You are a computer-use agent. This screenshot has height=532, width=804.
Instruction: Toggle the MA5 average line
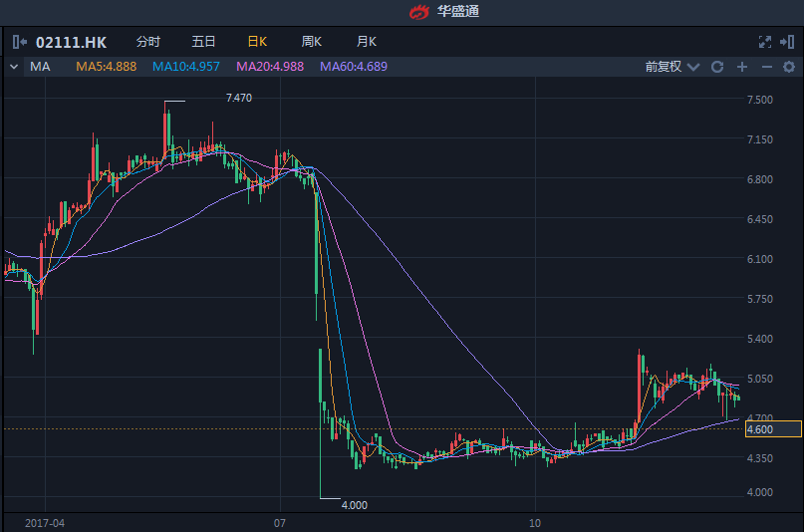pos(107,67)
